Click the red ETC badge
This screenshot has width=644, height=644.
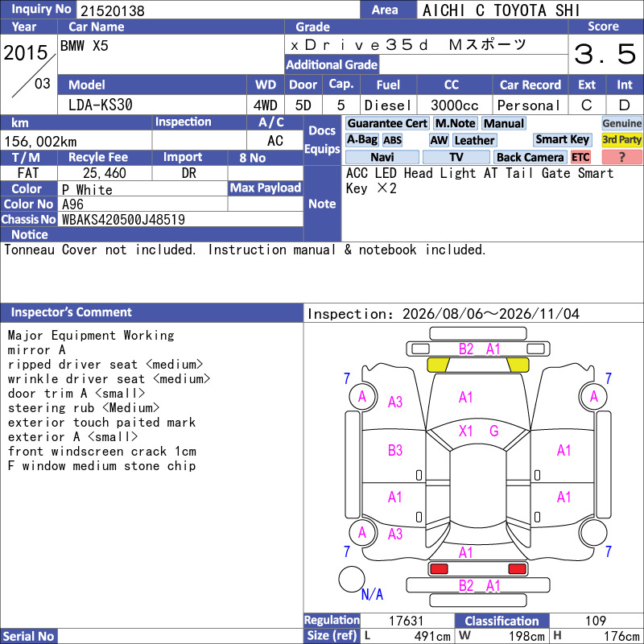pos(580,157)
